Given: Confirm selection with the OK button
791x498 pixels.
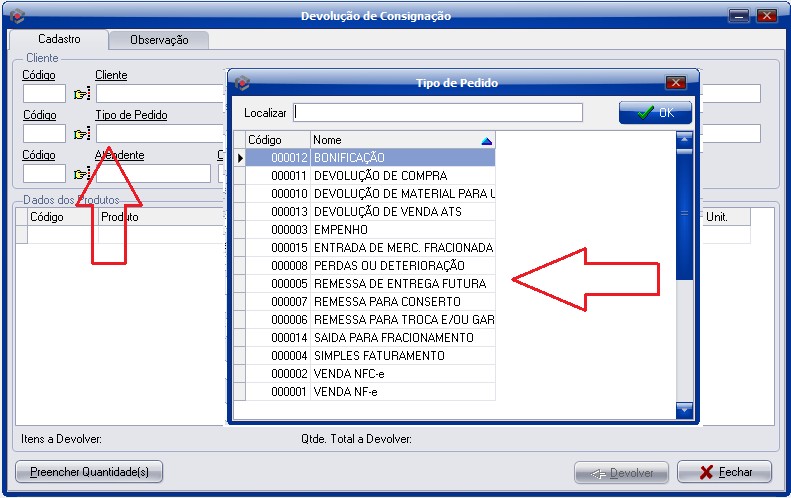Looking at the screenshot, I should pyautogui.click(x=655, y=113).
